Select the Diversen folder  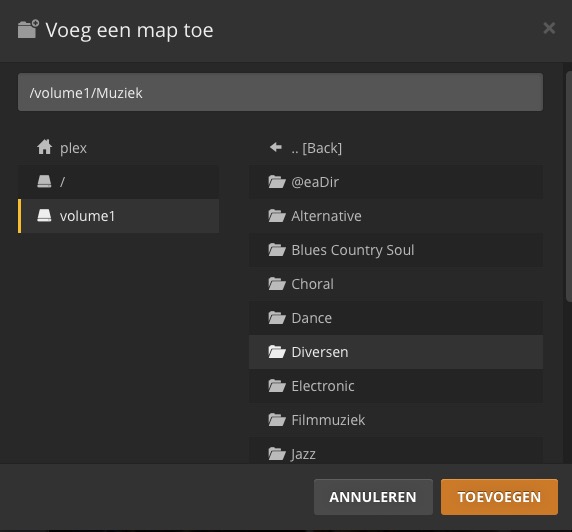click(396, 352)
